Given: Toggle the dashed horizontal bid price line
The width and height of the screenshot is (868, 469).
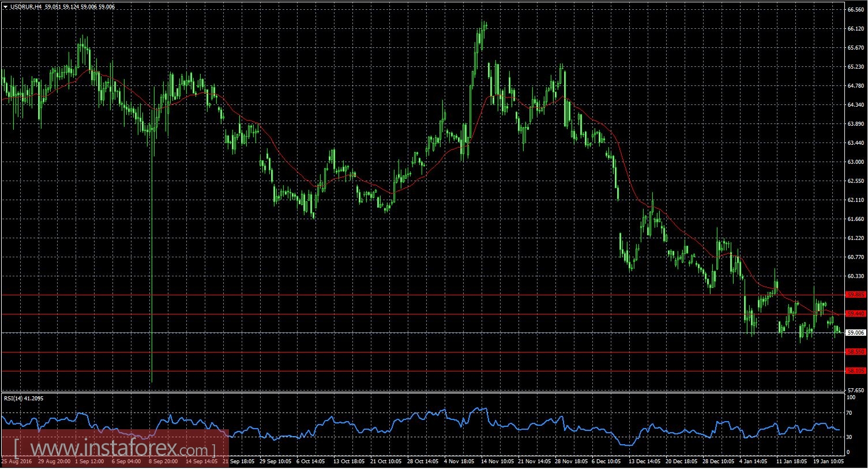Looking at the screenshot, I should pos(404,332).
